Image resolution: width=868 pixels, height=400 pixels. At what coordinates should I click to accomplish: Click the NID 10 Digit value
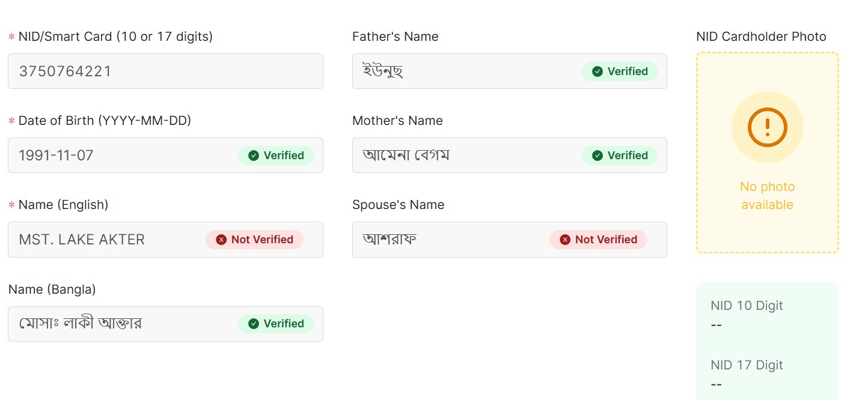[x=716, y=325]
